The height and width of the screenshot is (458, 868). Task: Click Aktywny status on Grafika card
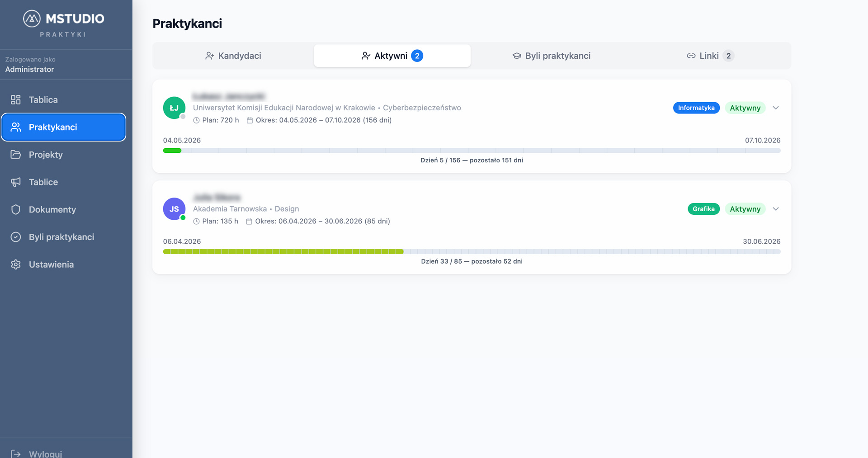pyautogui.click(x=745, y=209)
